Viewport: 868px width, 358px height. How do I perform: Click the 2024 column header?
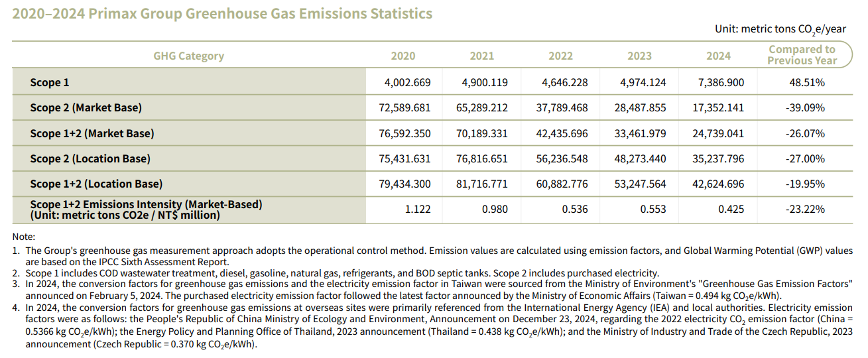click(x=718, y=56)
